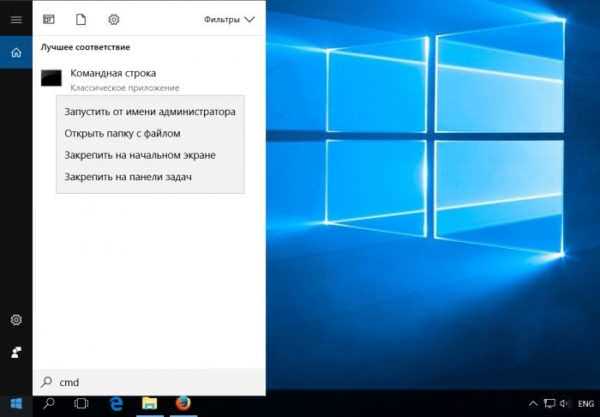Viewport: 600px width, 417px height.
Task: Select the Home icon in sidebar
Action: click(x=16, y=52)
